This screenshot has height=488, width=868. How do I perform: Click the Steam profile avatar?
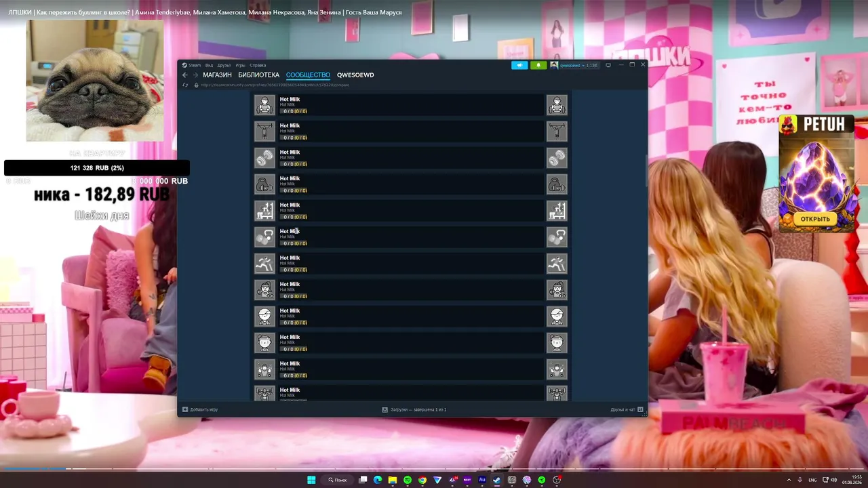[x=554, y=65]
